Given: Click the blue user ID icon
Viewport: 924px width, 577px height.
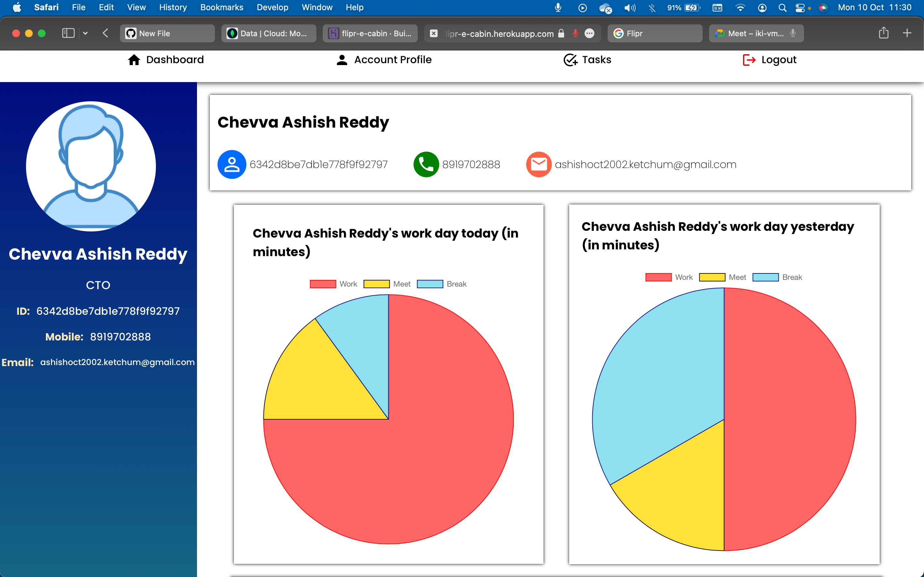Looking at the screenshot, I should (231, 164).
